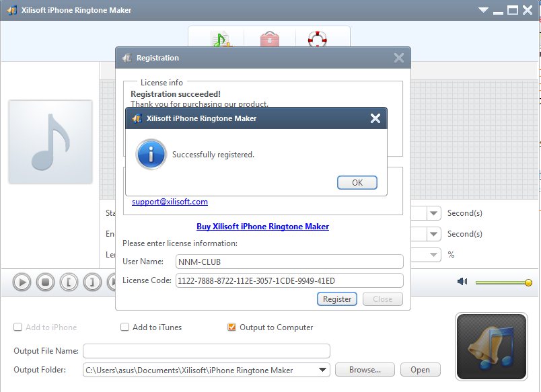This screenshot has width=541, height=392.
Task: Click the blue info icon in message box
Action: point(151,155)
